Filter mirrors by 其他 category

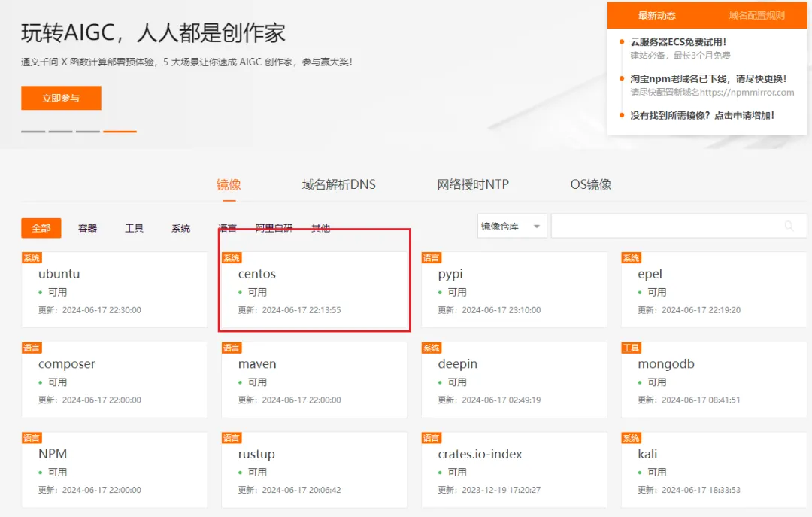coord(320,228)
